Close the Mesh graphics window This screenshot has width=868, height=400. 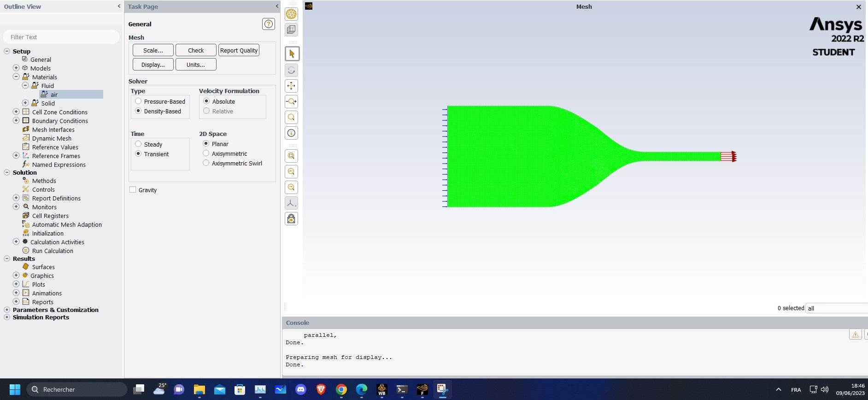pos(858,7)
